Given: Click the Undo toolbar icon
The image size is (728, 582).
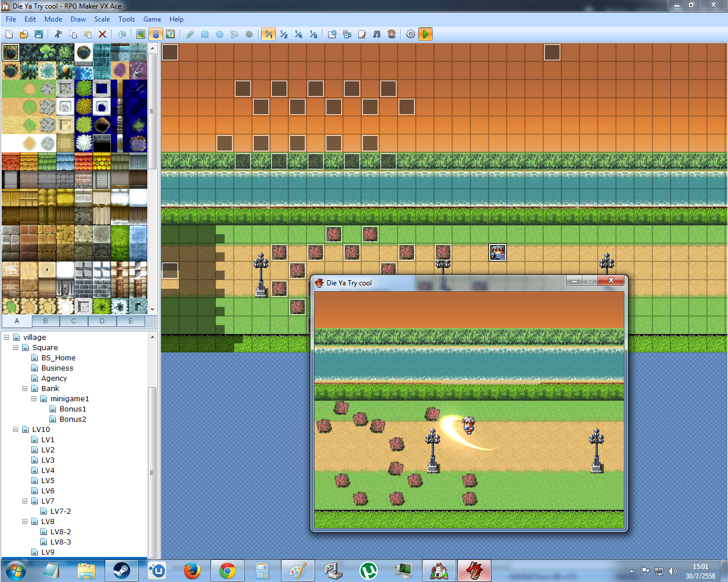Looking at the screenshot, I should (122, 34).
